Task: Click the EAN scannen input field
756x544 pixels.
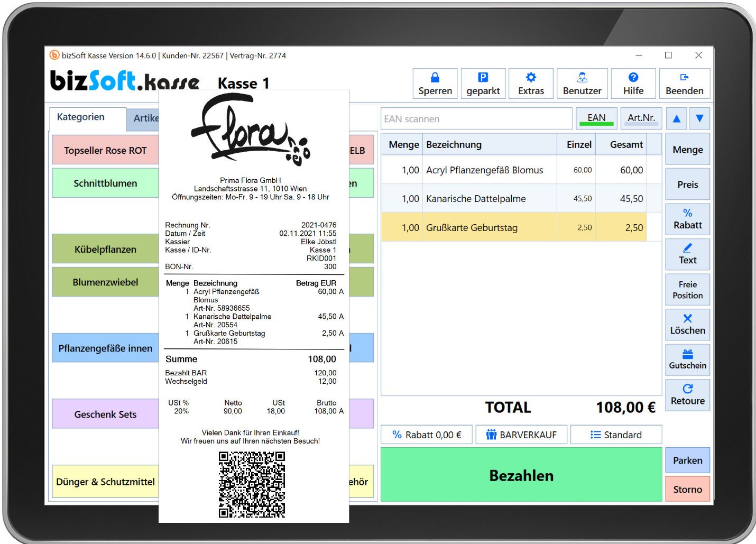Action: point(476,119)
